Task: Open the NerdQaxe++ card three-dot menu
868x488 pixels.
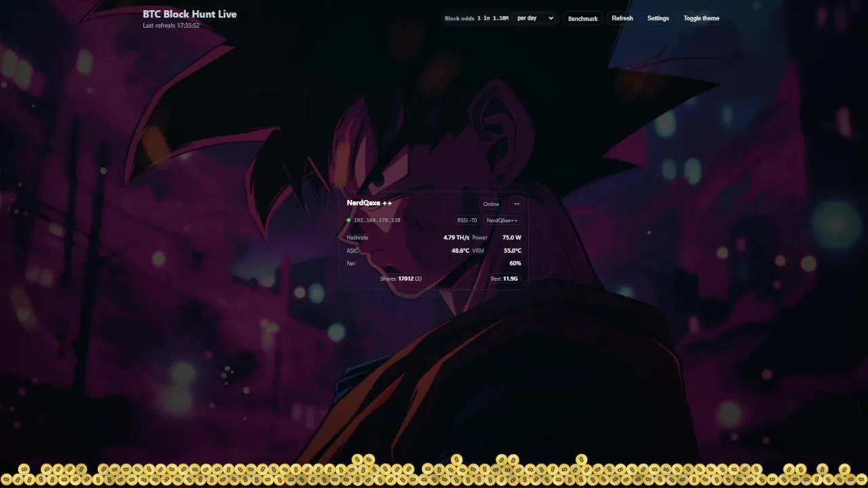Action: point(517,204)
